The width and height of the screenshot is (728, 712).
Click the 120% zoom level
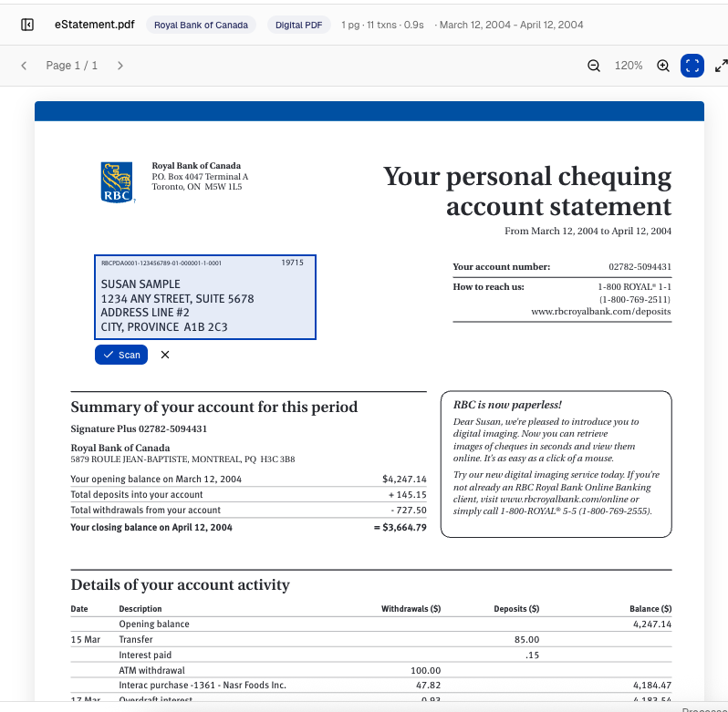click(x=629, y=66)
